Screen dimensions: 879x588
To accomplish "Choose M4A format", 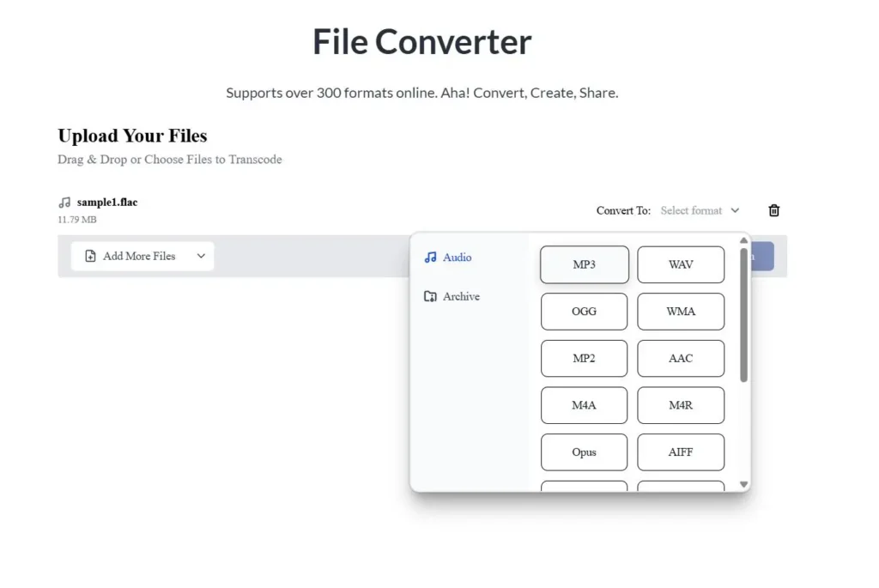I will coord(584,405).
